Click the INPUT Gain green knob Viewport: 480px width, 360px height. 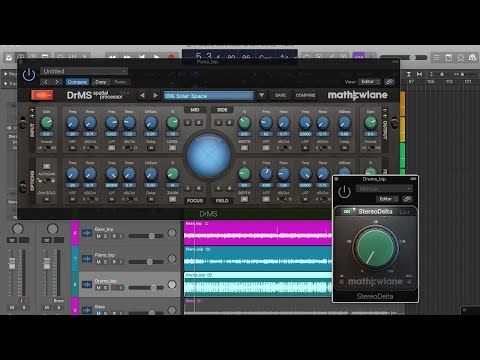[47, 123]
